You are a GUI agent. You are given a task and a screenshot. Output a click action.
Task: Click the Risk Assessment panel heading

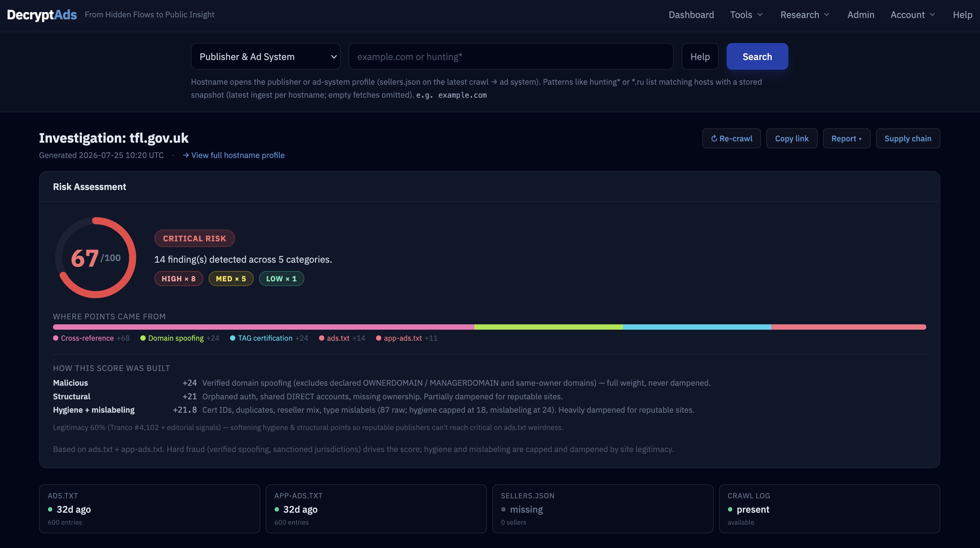[x=89, y=186]
